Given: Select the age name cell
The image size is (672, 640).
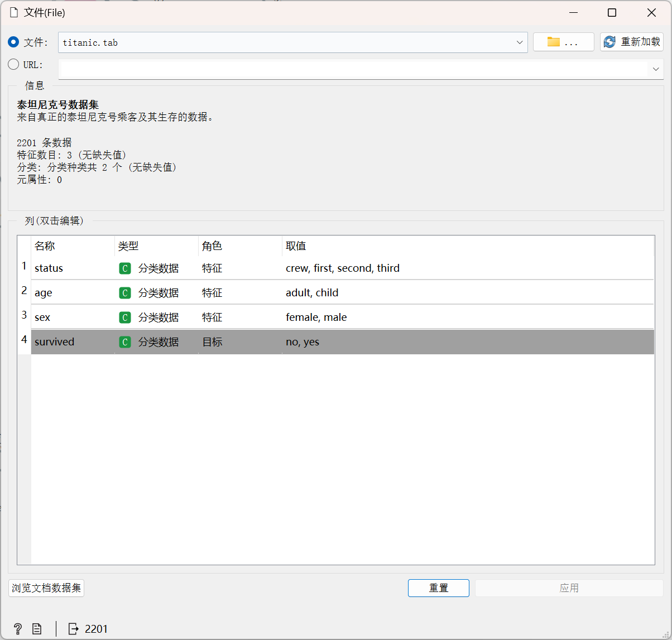Looking at the screenshot, I should (x=73, y=293).
